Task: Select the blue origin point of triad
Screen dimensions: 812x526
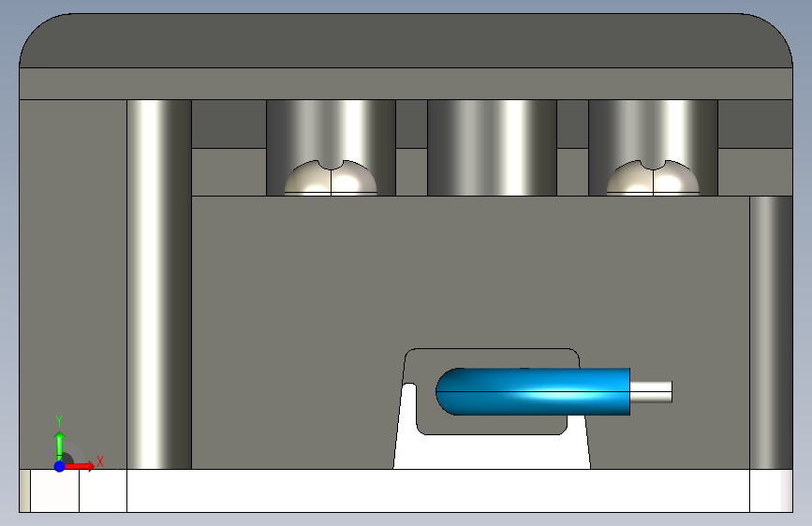Action: coord(60,466)
